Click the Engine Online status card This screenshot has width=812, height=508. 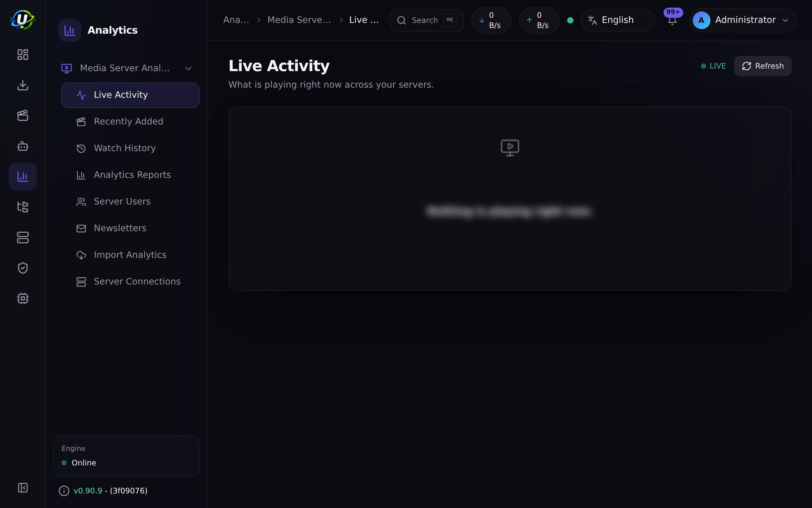[x=127, y=456]
